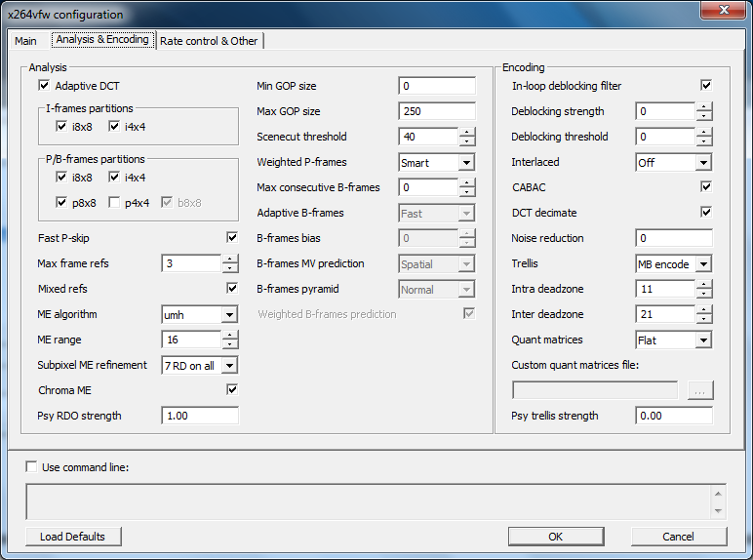753x560 pixels.
Task: Decrease Intra deadzone with down arrow
Action: point(704,293)
